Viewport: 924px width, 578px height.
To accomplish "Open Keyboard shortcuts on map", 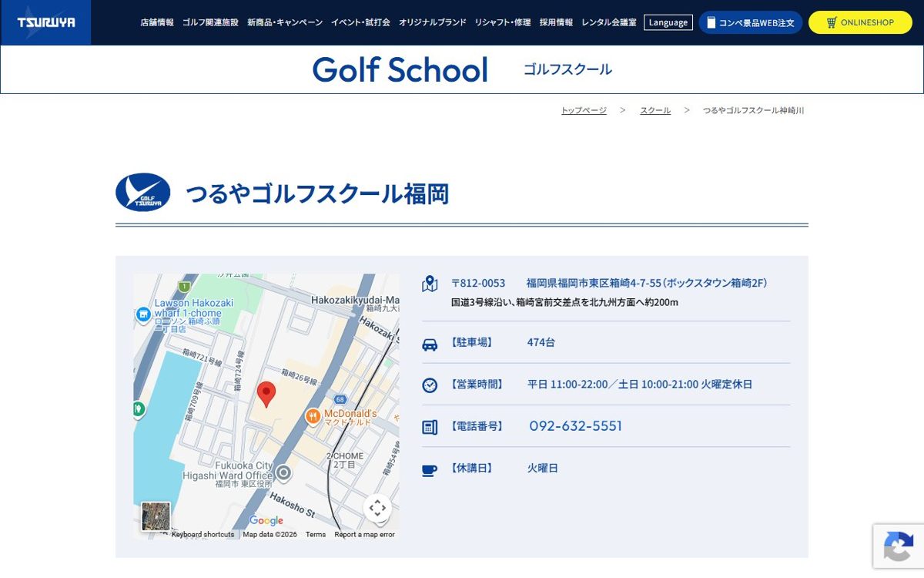I will [x=203, y=534].
